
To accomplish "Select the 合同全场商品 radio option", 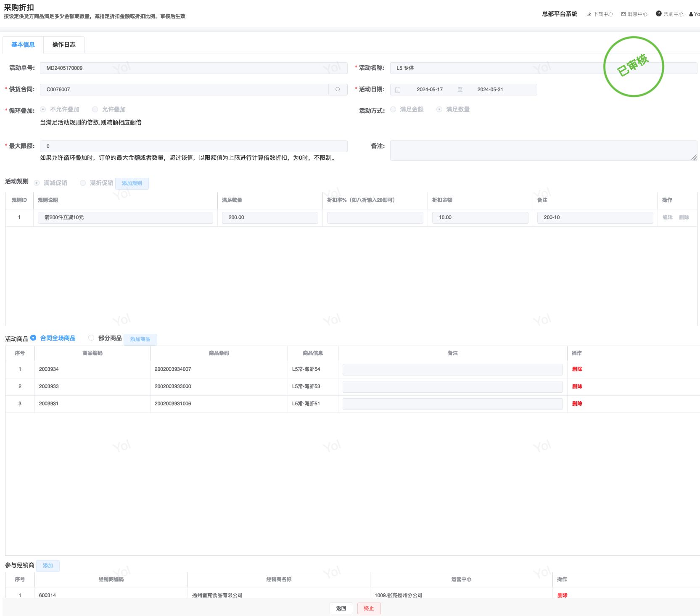I will 33,338.
